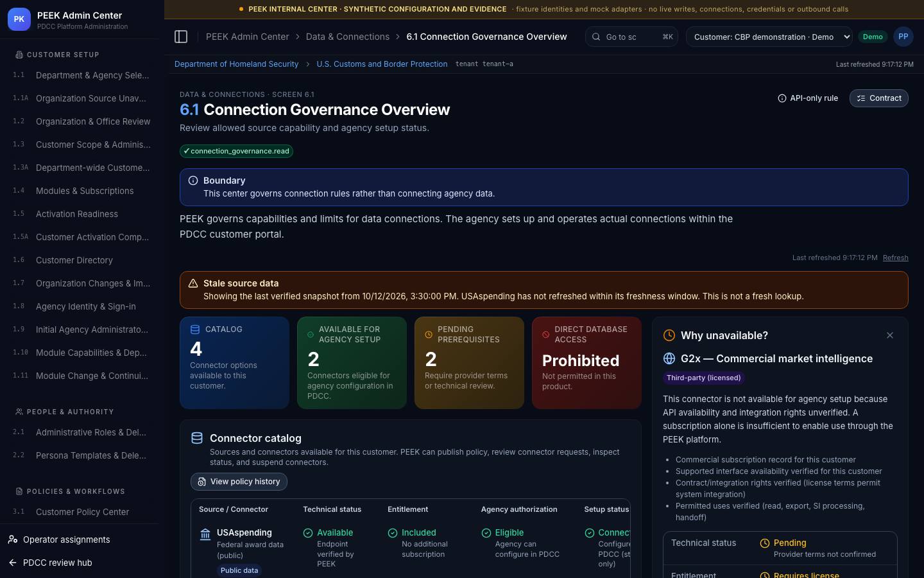Go to Data & Connections breadcrumb
Image resolution: width=924 pixels, height=578 pixels.
pos(348,37)
